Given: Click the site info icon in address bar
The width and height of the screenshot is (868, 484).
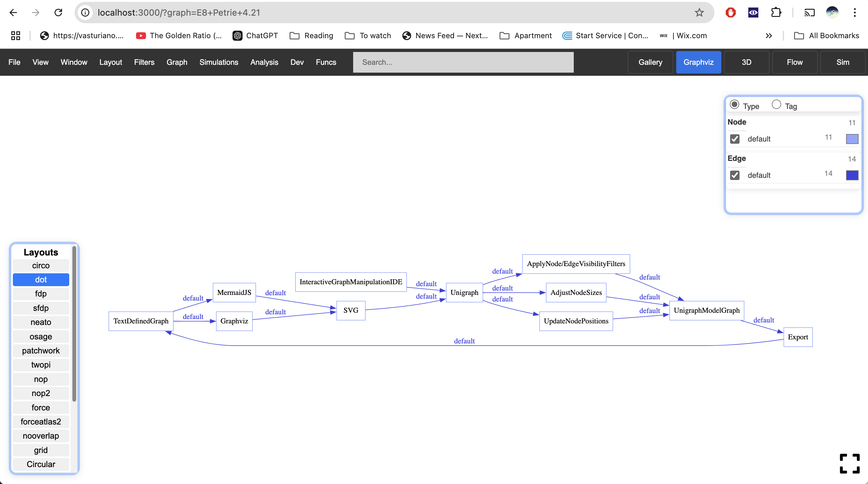Looking at the screenshot, I should tap(85, 13).
